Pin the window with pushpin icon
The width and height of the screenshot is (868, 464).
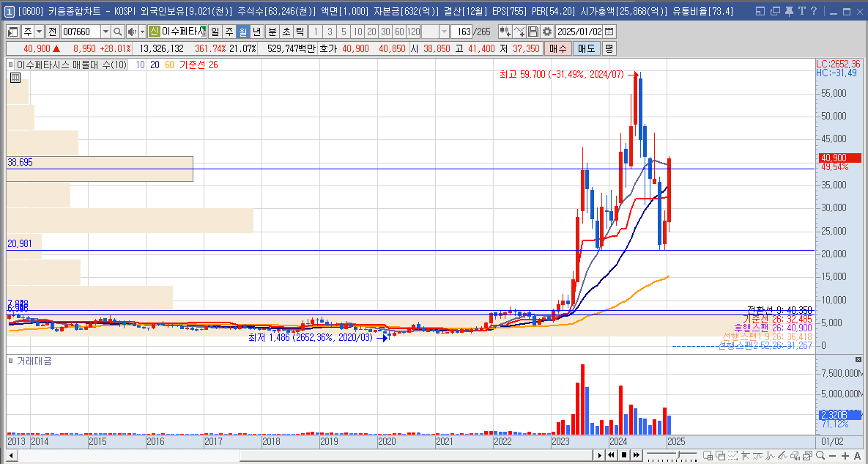pos(789,11)
